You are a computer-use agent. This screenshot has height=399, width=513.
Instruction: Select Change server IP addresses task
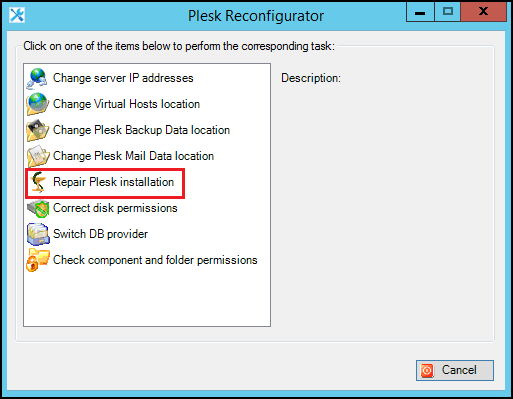(x=123, y=78)
